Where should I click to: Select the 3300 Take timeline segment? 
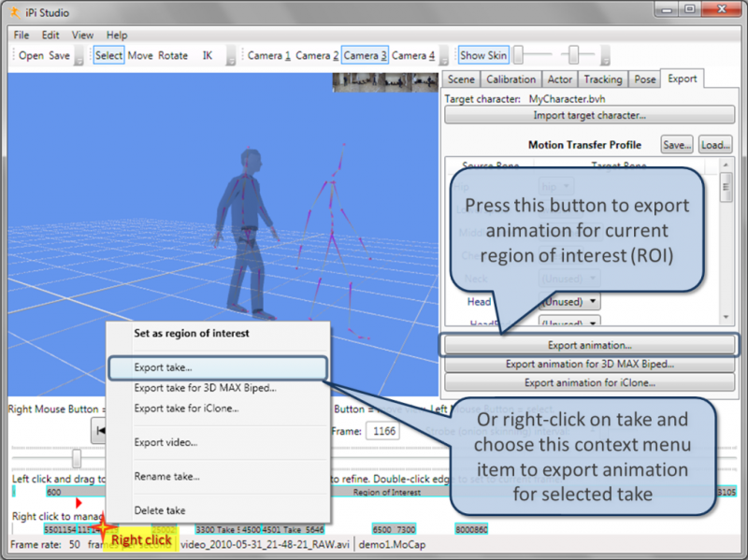[x=227, y=529]
